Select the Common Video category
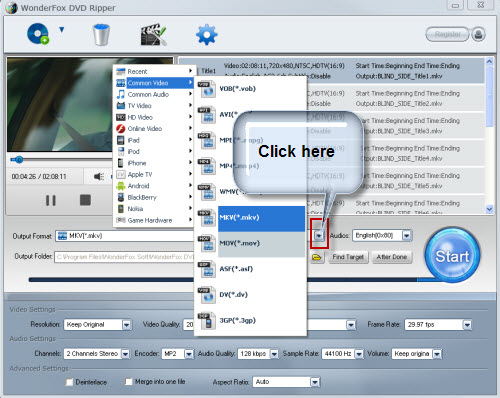Image resolution: width=500 pixels, height=398 pixels. click(154, 83)
